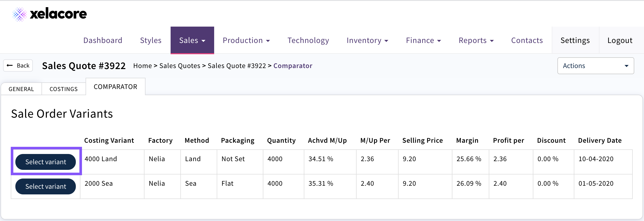Switch to the GENERAL tab
Screen dimensions: 644x221
(21, 89)
